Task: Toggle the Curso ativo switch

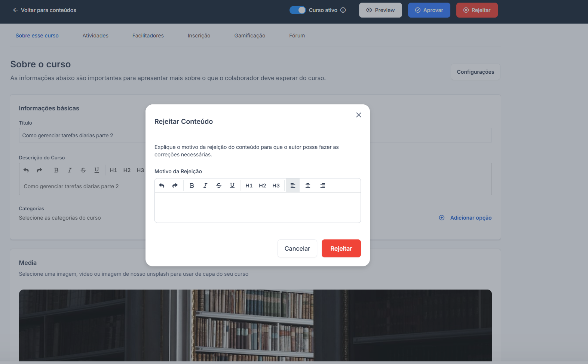Action: click(x=298, y=10)
